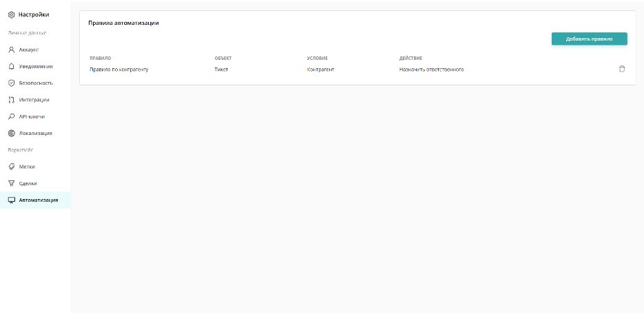Screen dimensions: 644x314
Task: Go to Безопасность settings
Action: 35,83
